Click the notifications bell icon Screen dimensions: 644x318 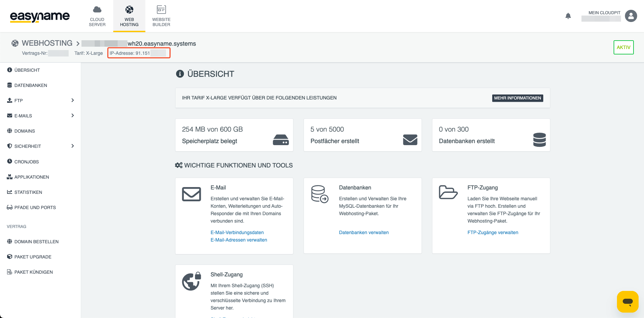[x=568, y=16]
